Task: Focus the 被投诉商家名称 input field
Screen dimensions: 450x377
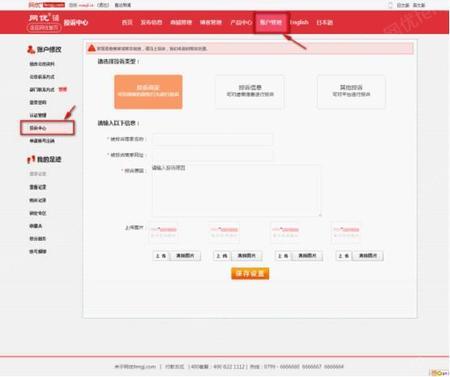Action: tap(212, 139)
